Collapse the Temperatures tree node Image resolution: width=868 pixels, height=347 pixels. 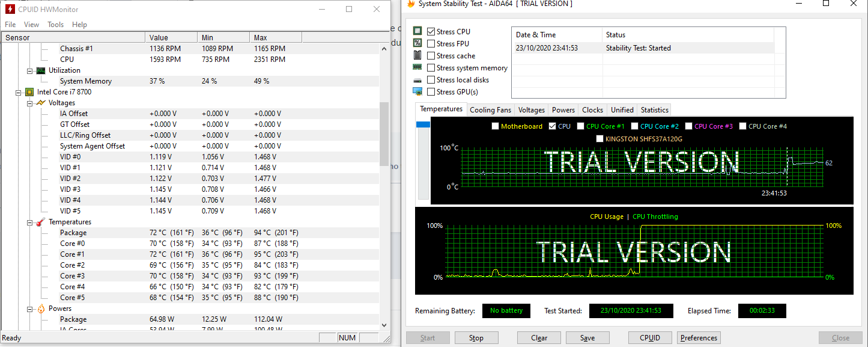[x=30, y=222]
